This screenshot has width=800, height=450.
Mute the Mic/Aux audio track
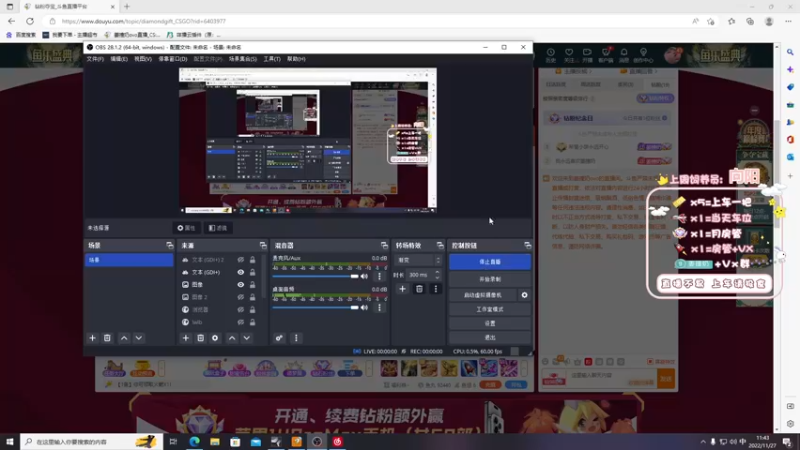[x=364, y=276]
